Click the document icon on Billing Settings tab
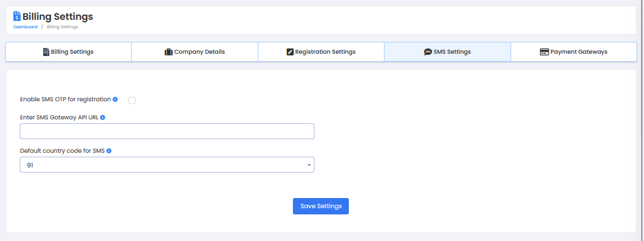 pos(46,52)
